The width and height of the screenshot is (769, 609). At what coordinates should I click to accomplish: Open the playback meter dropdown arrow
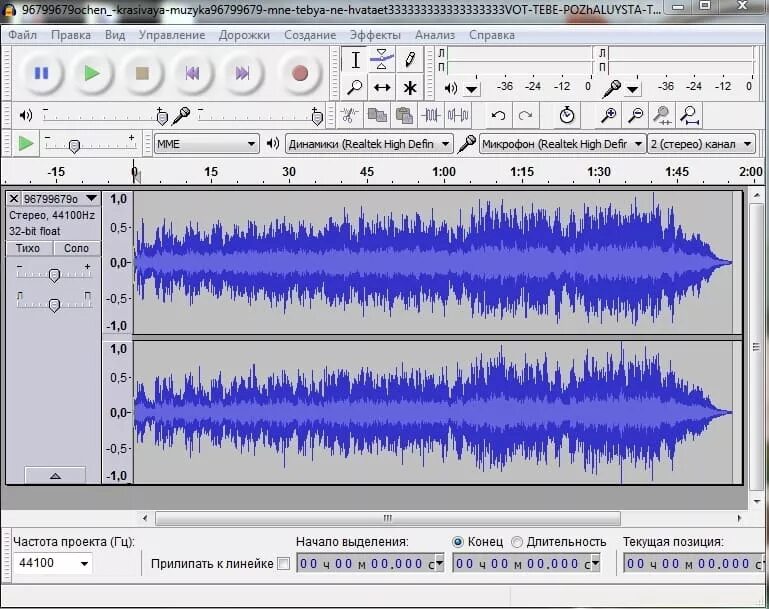pos(471,89)
